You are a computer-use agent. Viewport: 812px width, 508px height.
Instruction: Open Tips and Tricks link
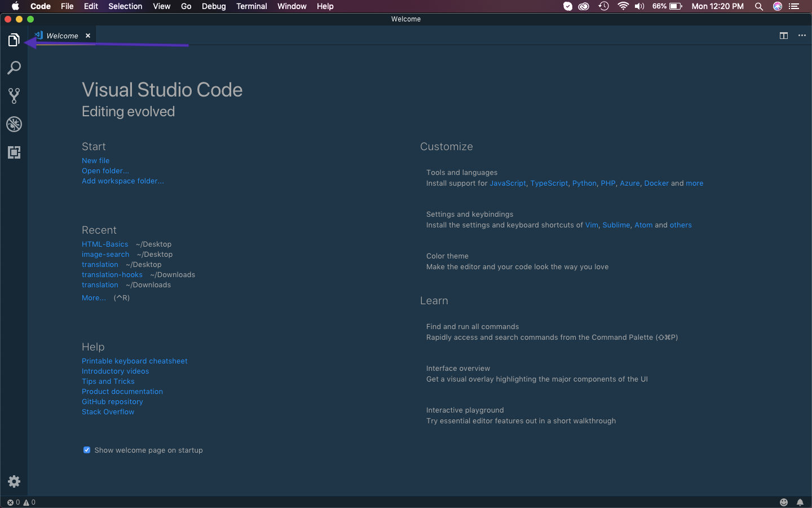108,382
